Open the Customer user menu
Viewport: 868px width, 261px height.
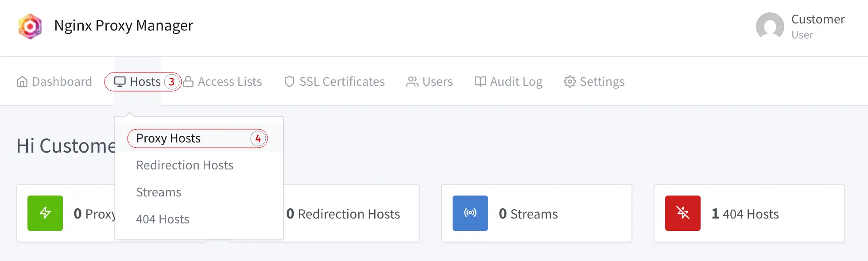coord(800,27)
